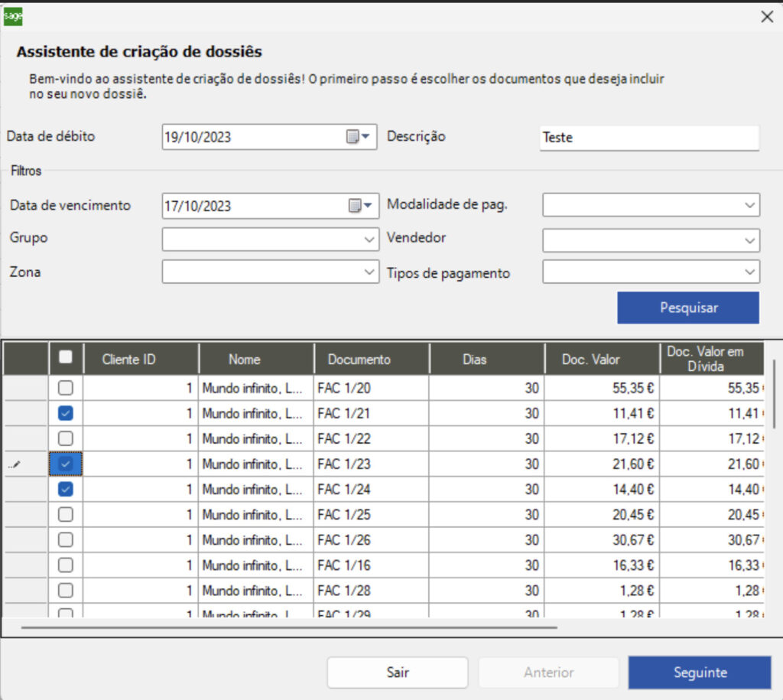Image resolution: width=783 pixels, height=700 pixels.
Task: Uncheck the FAC 1/23 row checkbox
Action: [66, 464]
